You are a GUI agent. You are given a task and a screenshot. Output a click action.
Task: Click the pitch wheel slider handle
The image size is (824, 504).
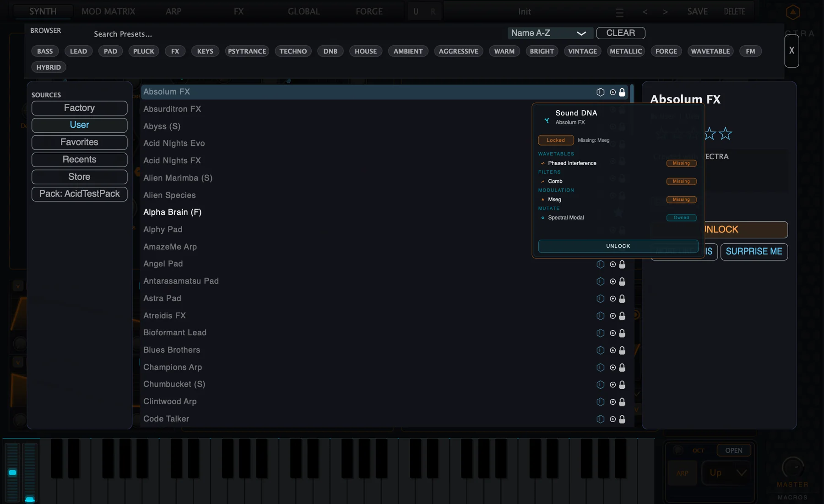tap(12, 472)
